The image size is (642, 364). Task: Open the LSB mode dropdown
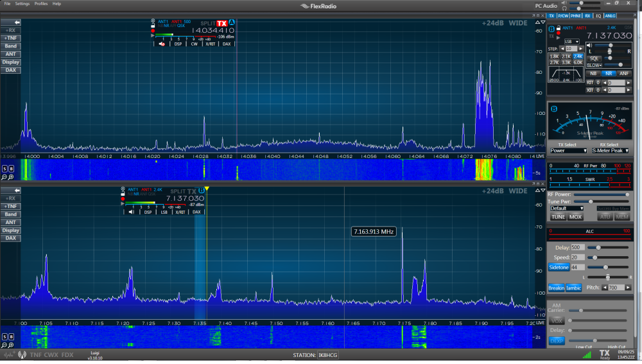(571, 42)
